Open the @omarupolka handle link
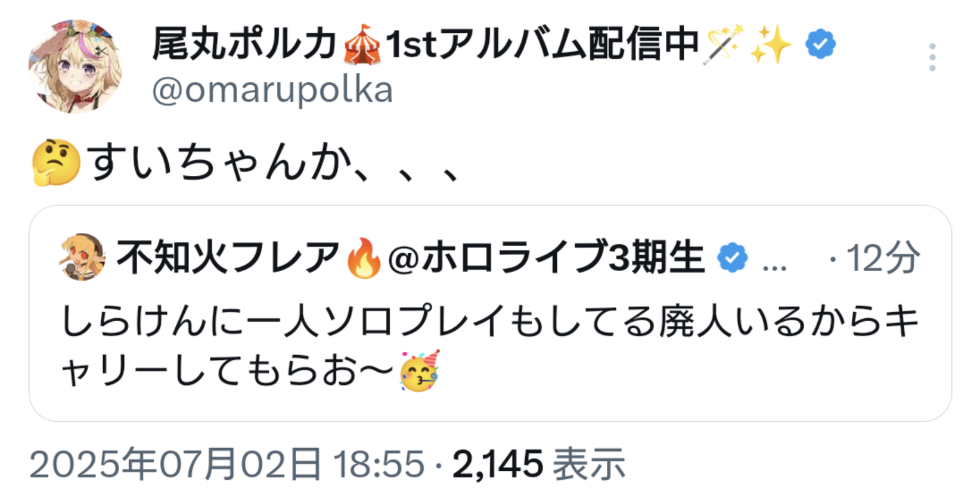 [x=272, y=91]
